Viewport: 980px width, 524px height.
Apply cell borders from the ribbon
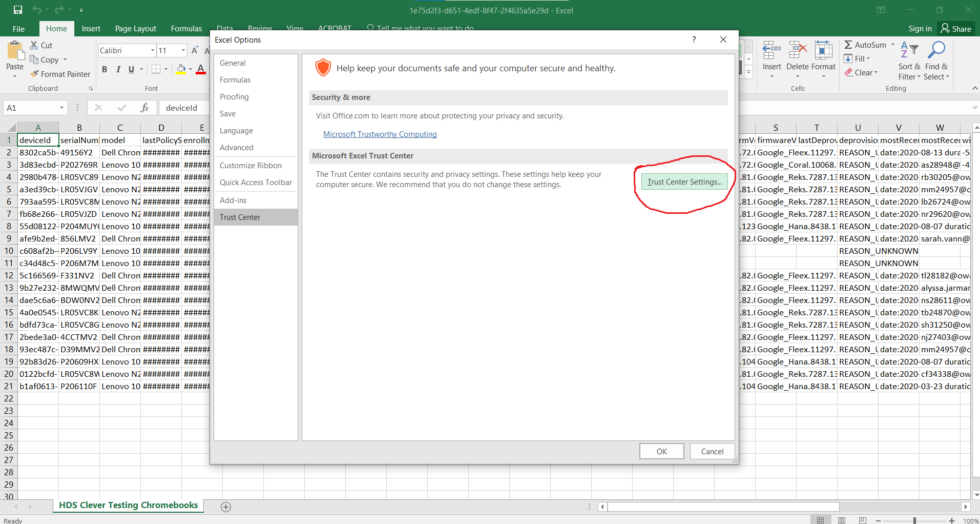(156, 69)
